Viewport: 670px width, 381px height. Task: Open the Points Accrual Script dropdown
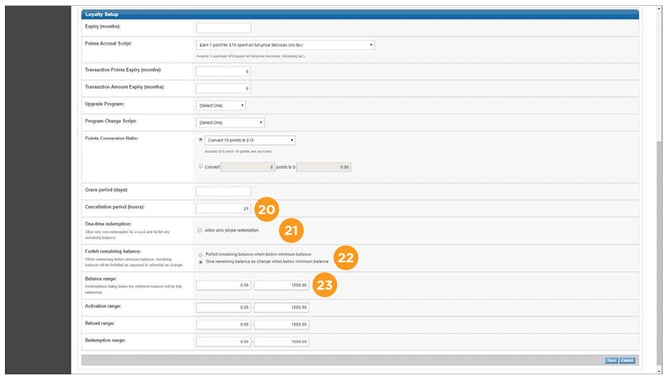tap(285, 45)
